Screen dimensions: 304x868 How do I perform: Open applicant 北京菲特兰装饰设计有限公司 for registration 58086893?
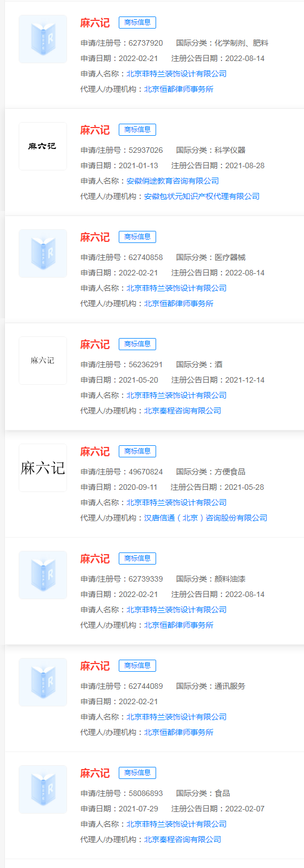(176, 824)
